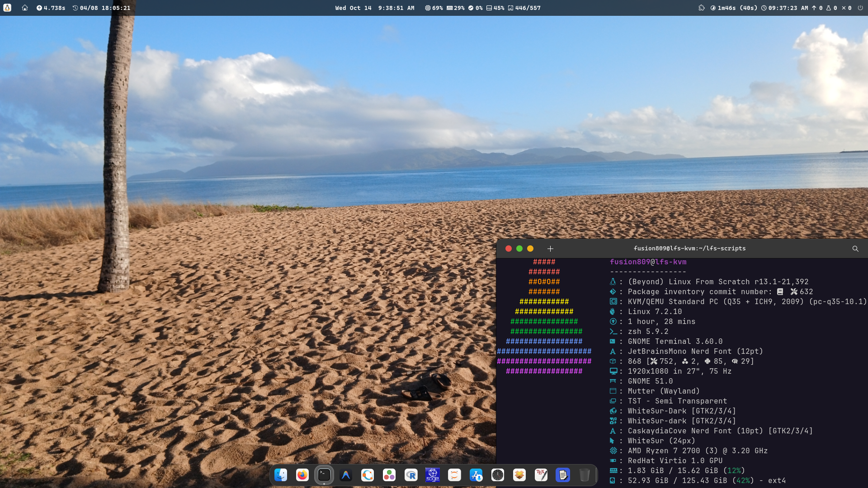This screenshot has width=868, height=488.
Task: Click the 09:37:23 AM clock in top bar
Action: click(x=784, y=8)
